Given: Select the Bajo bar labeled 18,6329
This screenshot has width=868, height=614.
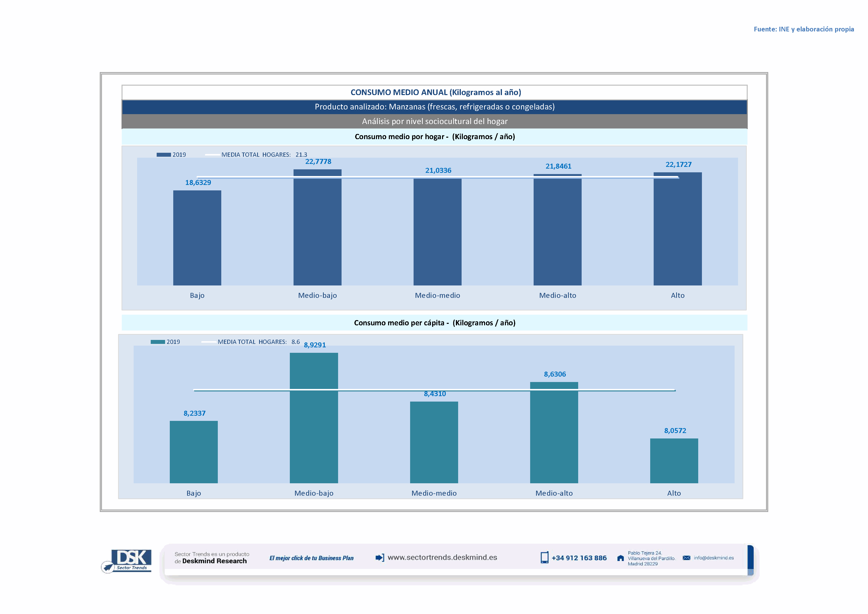Looking at the screenshot, I should [197, 237].
